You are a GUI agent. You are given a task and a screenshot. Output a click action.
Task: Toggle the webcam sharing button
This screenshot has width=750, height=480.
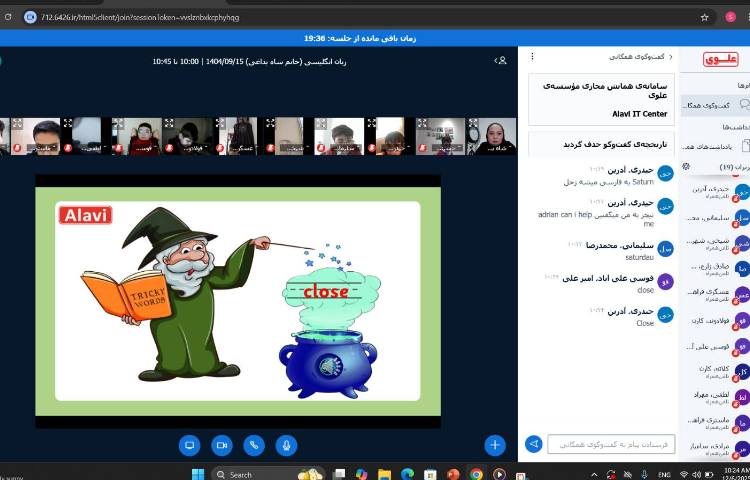[222, 445]
